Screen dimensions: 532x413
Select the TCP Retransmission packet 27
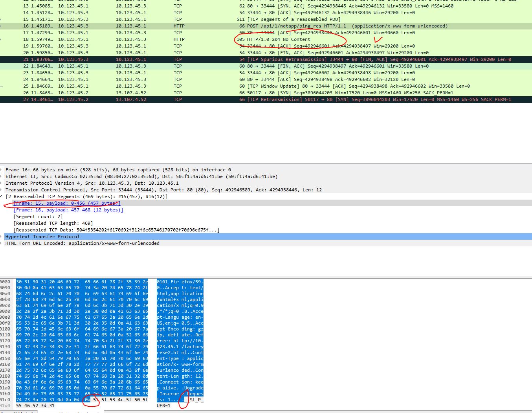coord(157,99)
